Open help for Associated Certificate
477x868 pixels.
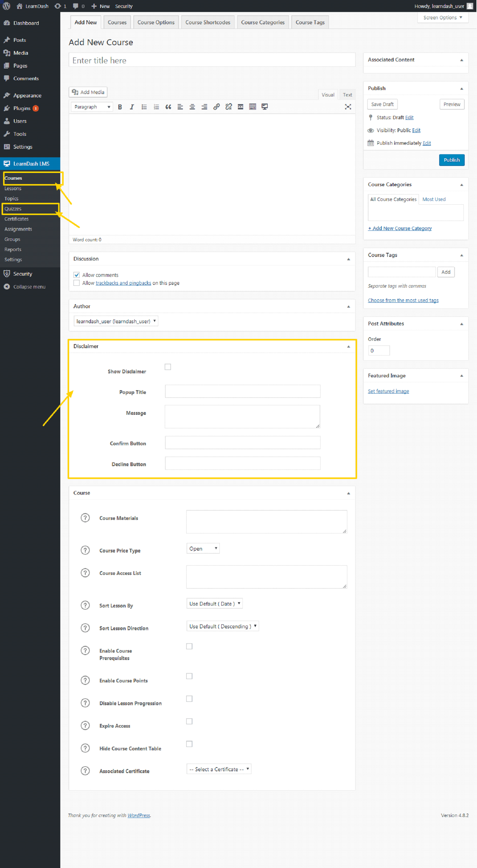[x=85, y=770]
